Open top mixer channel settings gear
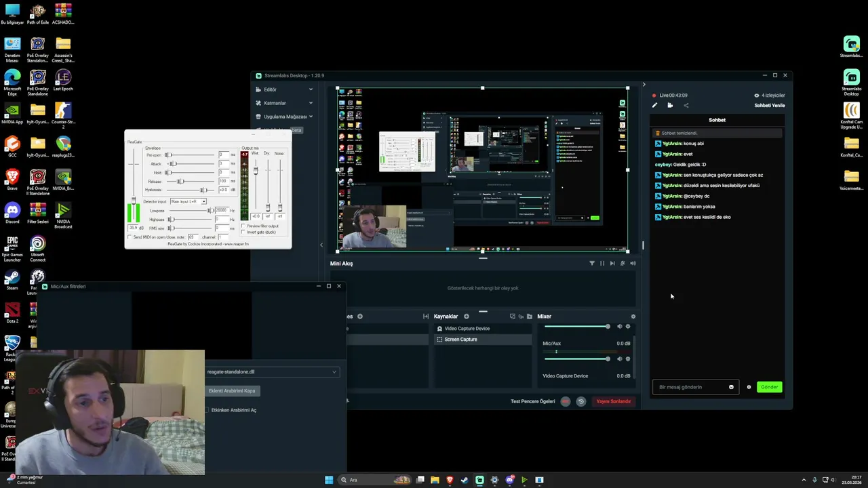 (x=628, y=327)
